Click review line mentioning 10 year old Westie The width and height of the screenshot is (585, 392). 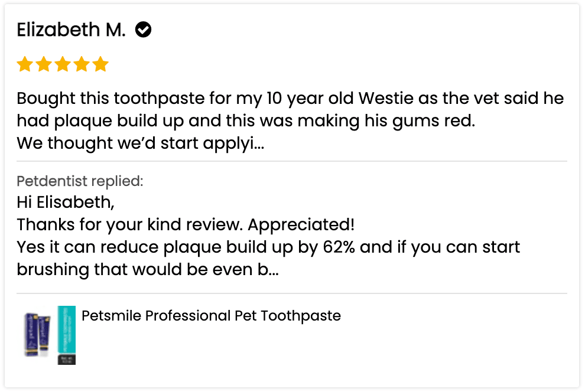pyautogui.click(x=290, y=98)
